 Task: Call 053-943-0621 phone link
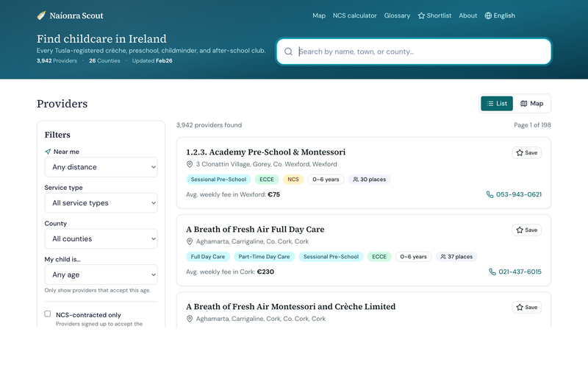(x=514, y=194)
